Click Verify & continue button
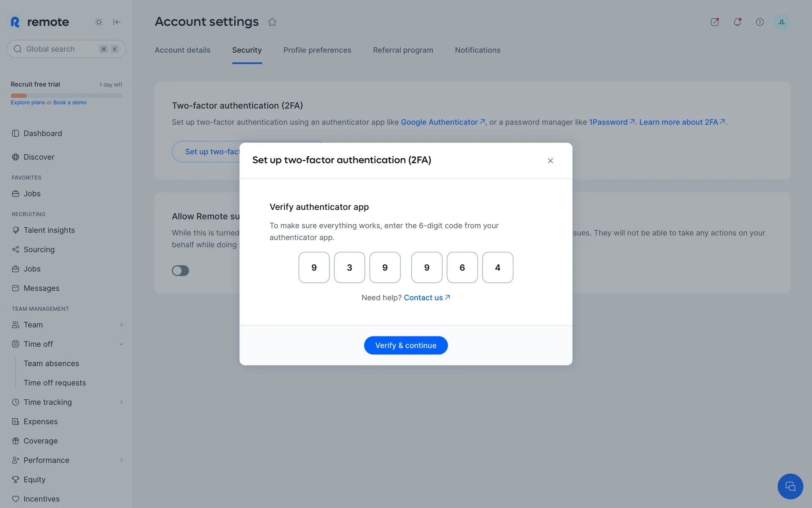This screenshot has width=812, height=508. (x=406, y=345)
